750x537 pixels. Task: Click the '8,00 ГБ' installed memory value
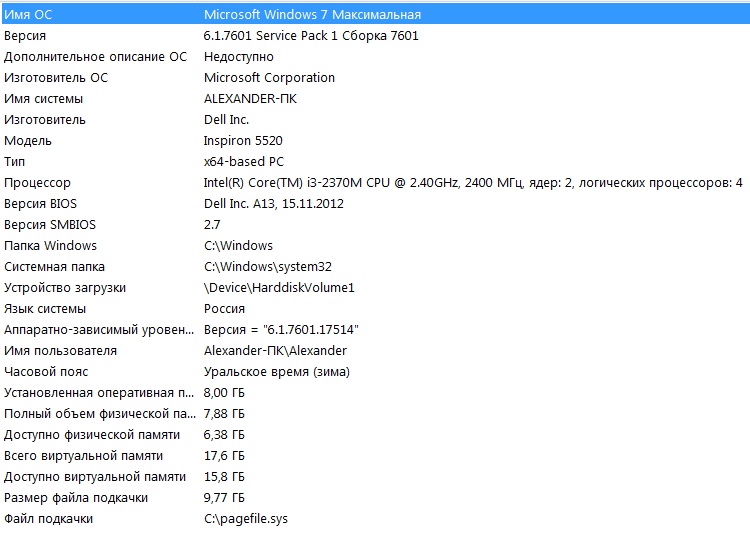pyautogui.click(x=224, y=394)
